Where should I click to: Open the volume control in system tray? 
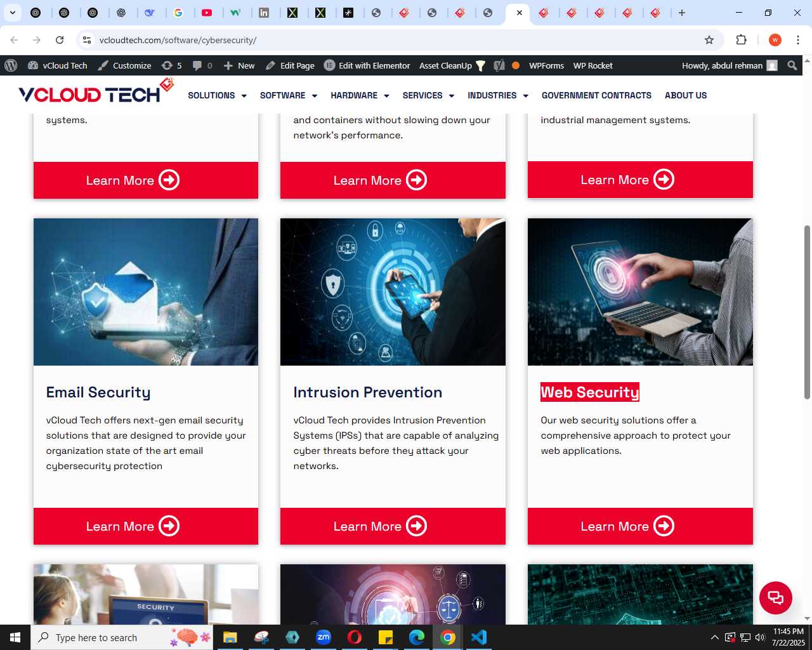(760, 637)
